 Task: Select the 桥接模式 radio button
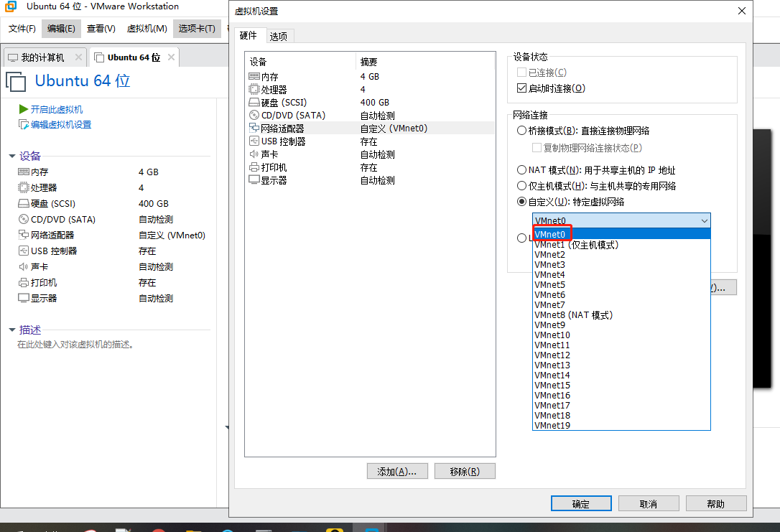click(x=520, y=131)
